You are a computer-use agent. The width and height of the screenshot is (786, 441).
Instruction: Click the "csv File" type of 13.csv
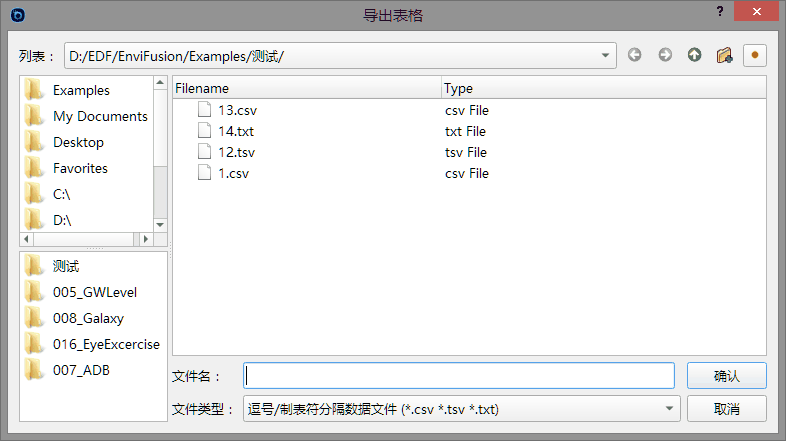pos(467,110)
